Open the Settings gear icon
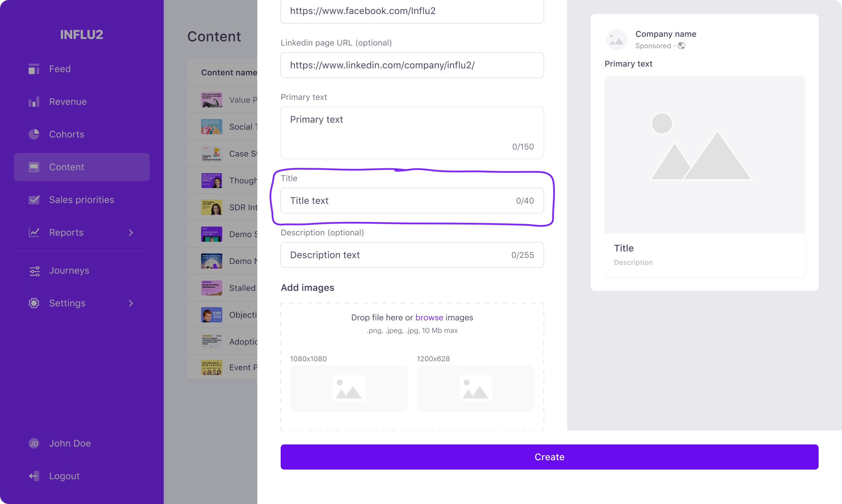This screenshot has height=504, width=842. point(34,303)
